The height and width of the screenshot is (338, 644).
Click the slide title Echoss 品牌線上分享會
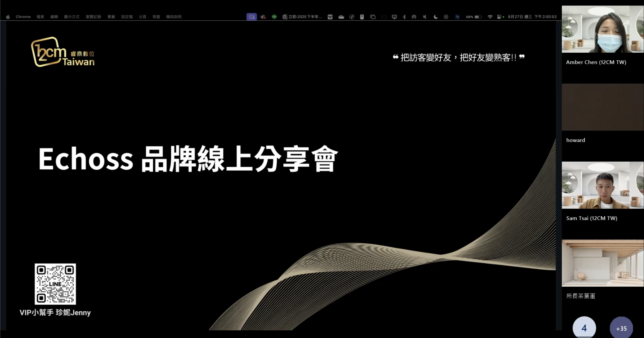coord(188,159)
